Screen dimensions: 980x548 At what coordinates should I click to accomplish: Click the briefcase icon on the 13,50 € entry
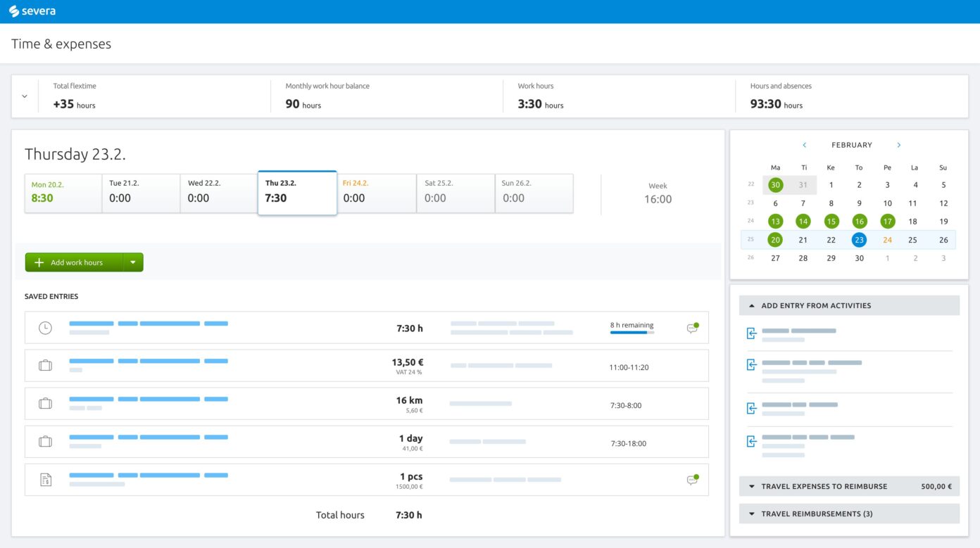click(45, 366)
